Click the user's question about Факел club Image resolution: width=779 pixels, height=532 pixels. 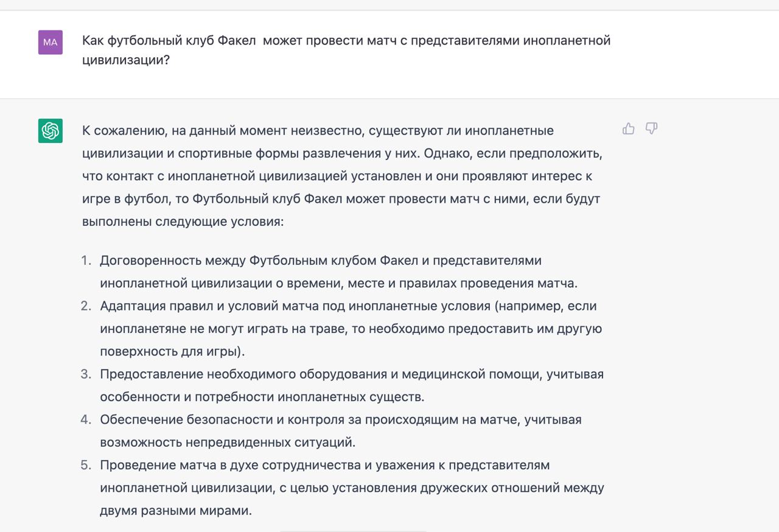pos(346,51)
